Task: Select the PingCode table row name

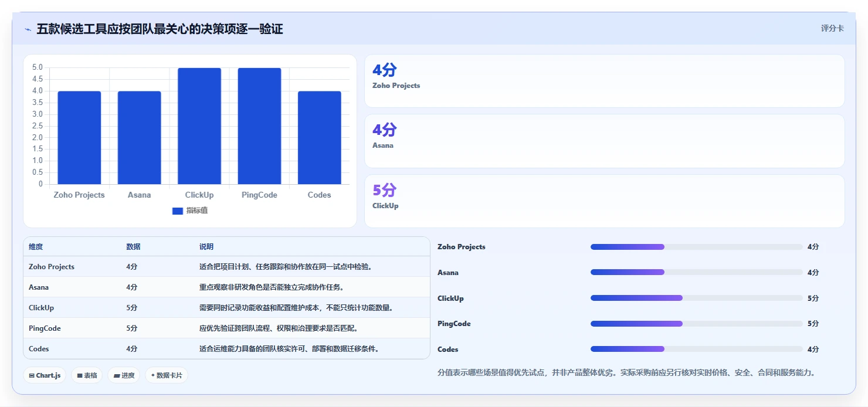Action: pyautogui.click(x=45, y=328)
